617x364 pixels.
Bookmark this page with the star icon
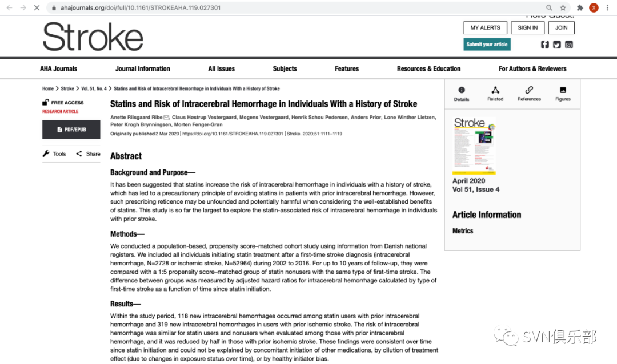563,7
